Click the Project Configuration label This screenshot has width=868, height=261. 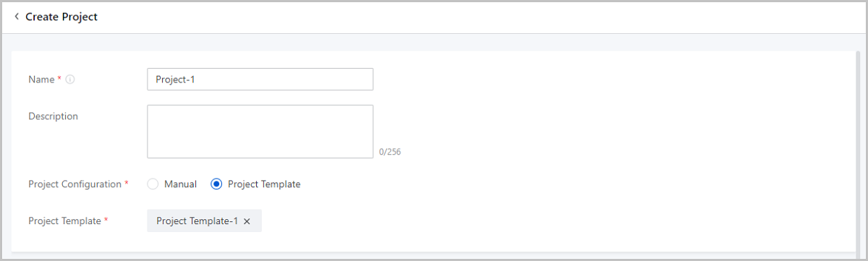(75, 184)
